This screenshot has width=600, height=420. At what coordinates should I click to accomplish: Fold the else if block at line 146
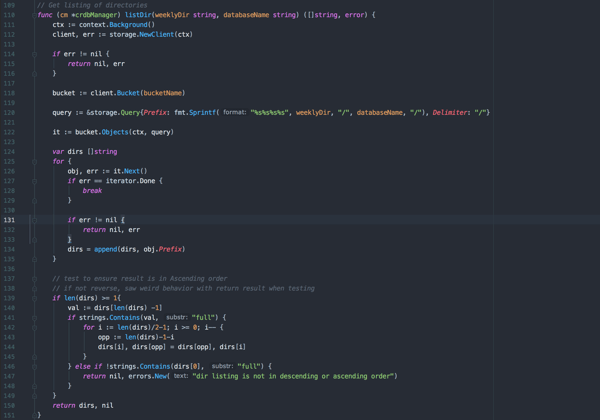(34, 367)
